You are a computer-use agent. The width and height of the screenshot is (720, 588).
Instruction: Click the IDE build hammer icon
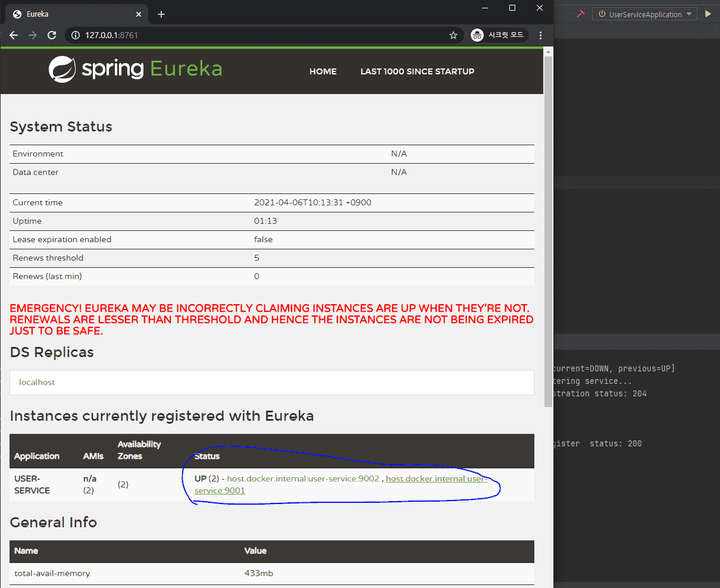[580, 14]
